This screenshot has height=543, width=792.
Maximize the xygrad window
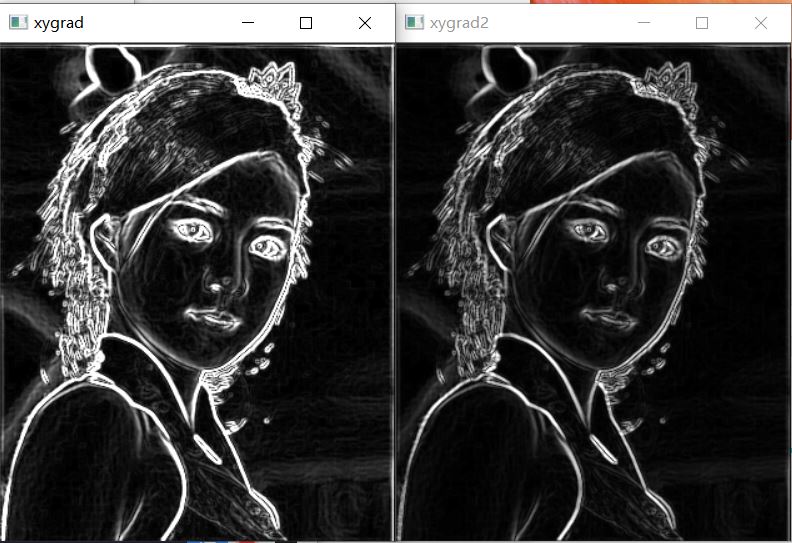point(306,23)
